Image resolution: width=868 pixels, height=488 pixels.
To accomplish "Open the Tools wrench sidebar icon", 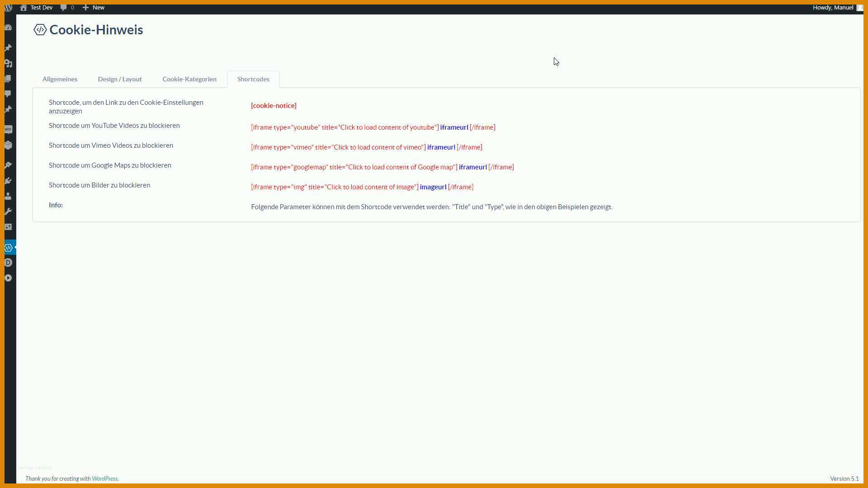I will [x=8, y=211].
